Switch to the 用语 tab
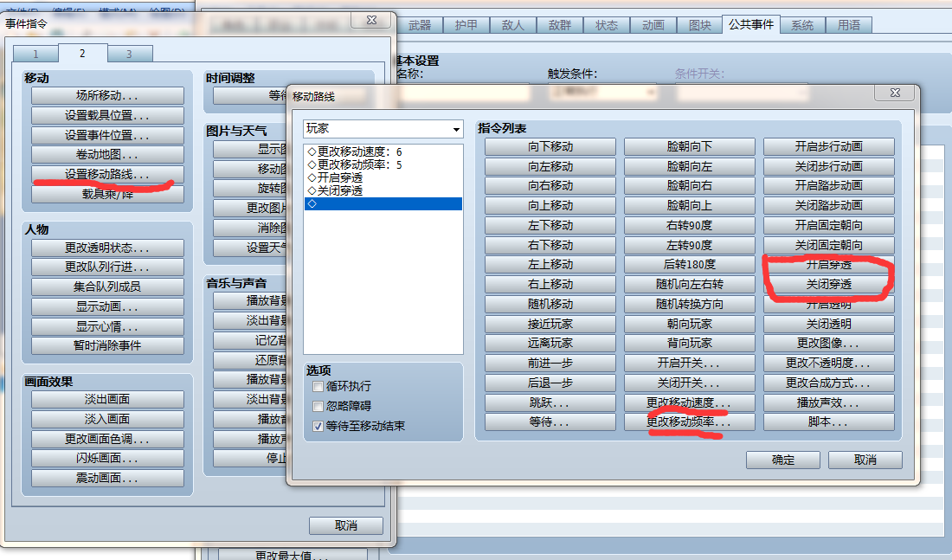 pos(849,25)
